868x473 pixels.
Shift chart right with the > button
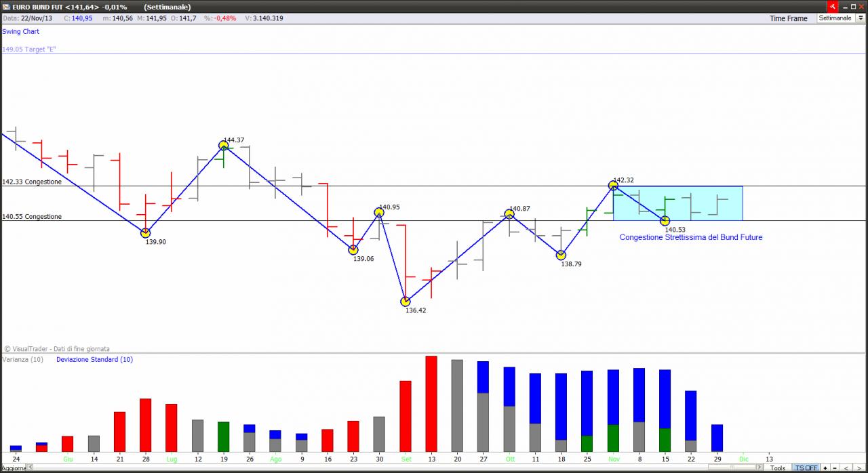click(859, 468)
